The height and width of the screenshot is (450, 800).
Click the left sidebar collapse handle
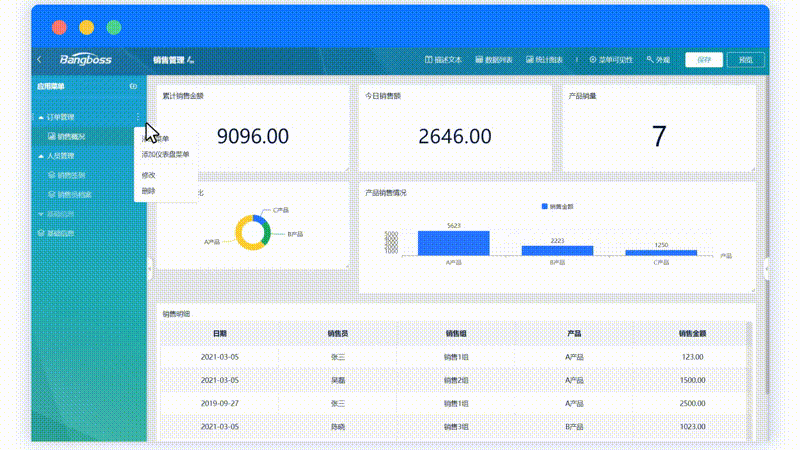[x=150, y=266]
